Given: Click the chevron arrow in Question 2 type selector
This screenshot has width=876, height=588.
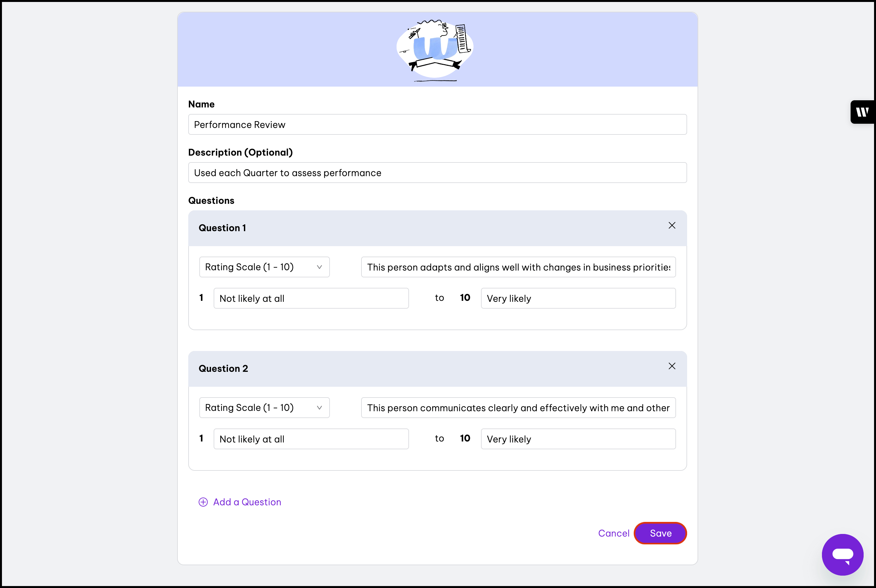Looking at the screenshot, I should click(x=319, y=408).
